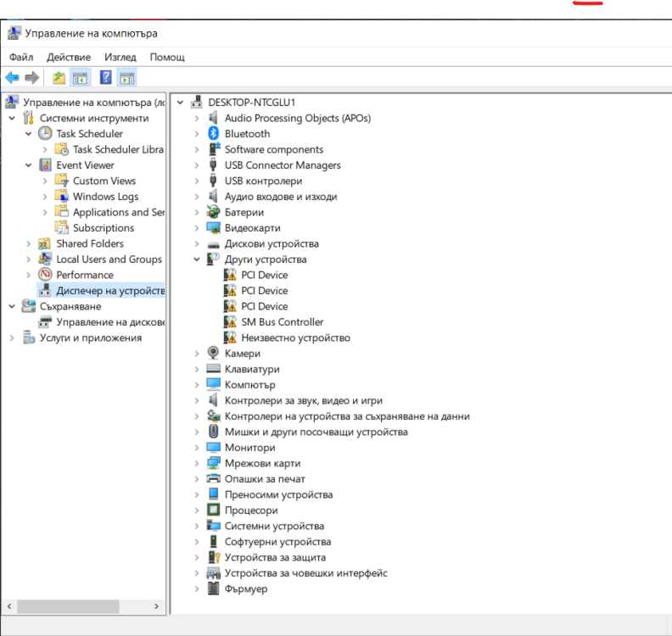
Task: Click the Батерии battery icon
Action: tap(213, 212)
